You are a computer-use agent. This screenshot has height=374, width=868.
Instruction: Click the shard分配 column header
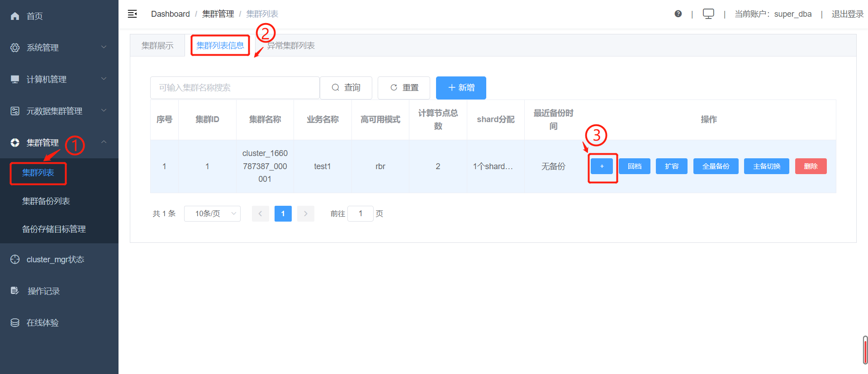496,119
